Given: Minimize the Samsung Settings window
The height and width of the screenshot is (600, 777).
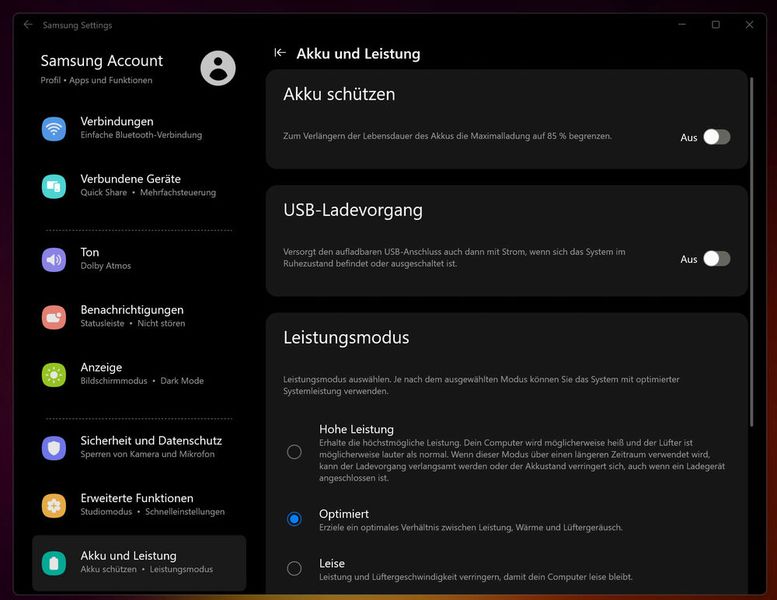Looking at the screenshot, I should pos(682,25).
